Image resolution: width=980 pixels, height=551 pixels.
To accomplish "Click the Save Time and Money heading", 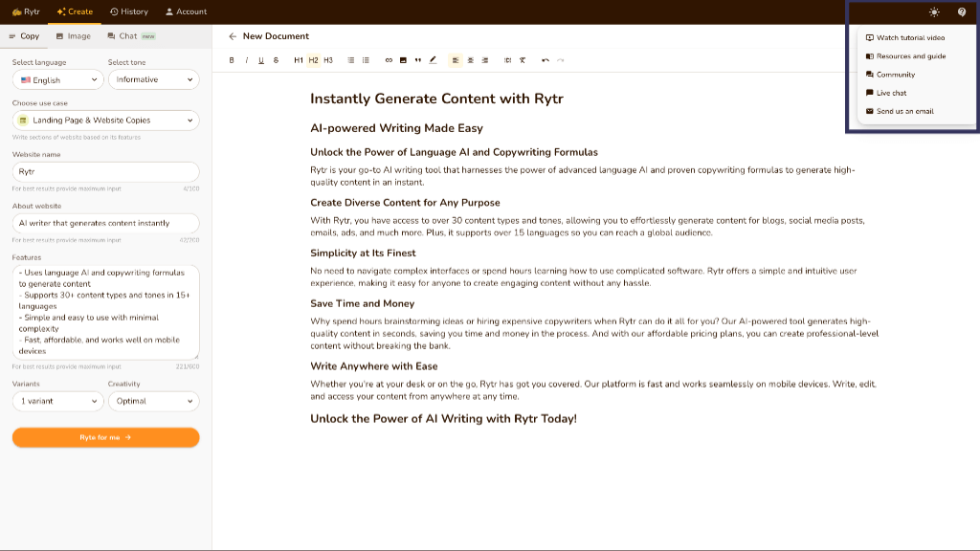I will pyautogui.click(x=363, y=303).
